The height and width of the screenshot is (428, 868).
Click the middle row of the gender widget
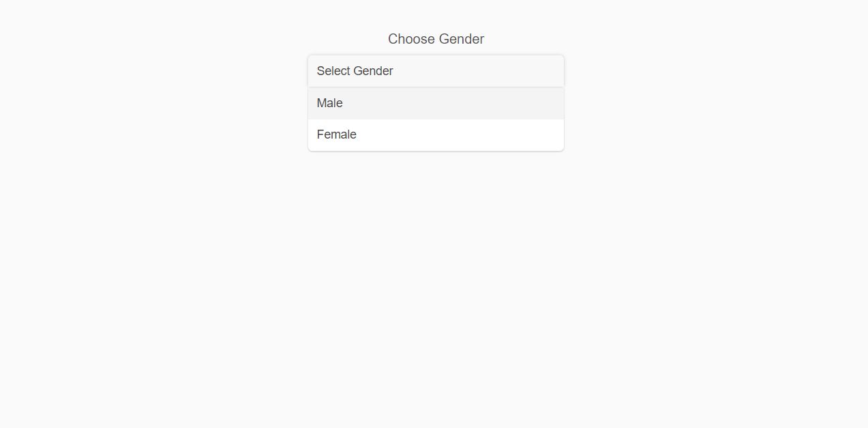[x=436, y=103]
